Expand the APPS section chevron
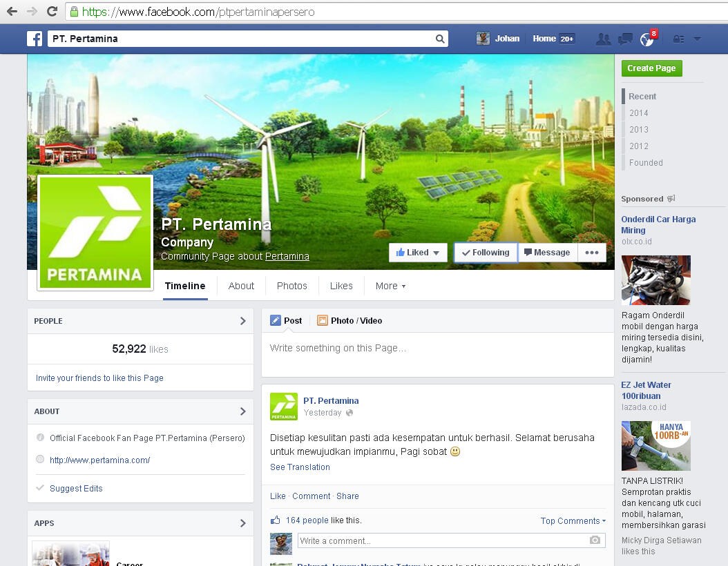 [x=243, y=523]
